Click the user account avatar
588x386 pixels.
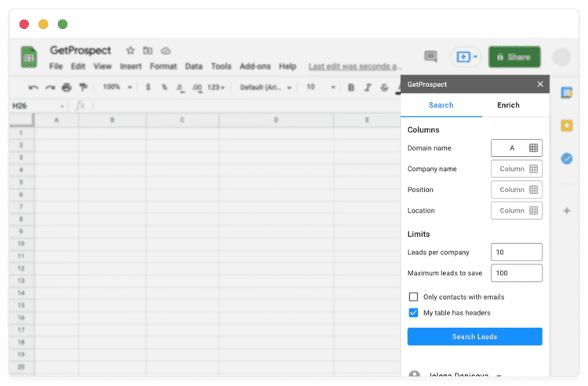click(561, 57)
